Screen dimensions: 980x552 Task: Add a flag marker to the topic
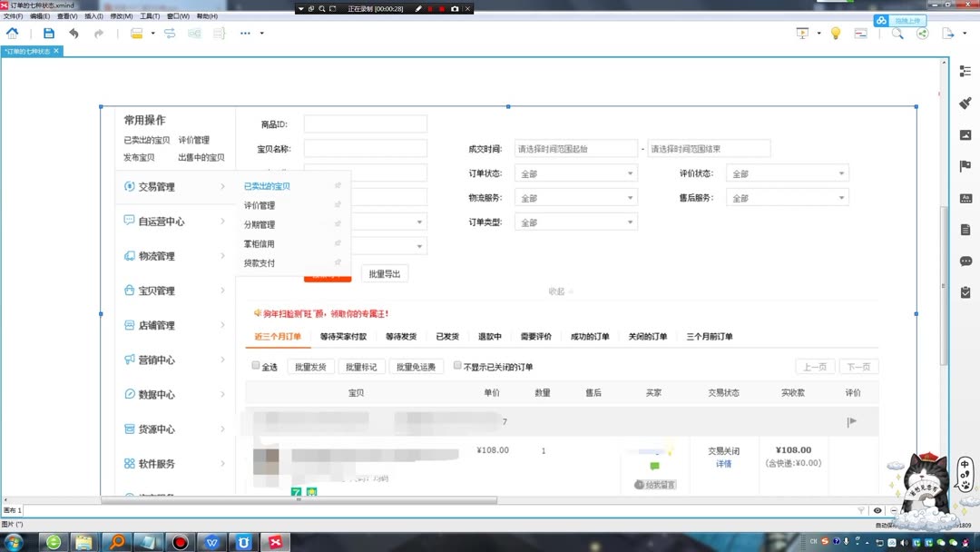point(965,165)
